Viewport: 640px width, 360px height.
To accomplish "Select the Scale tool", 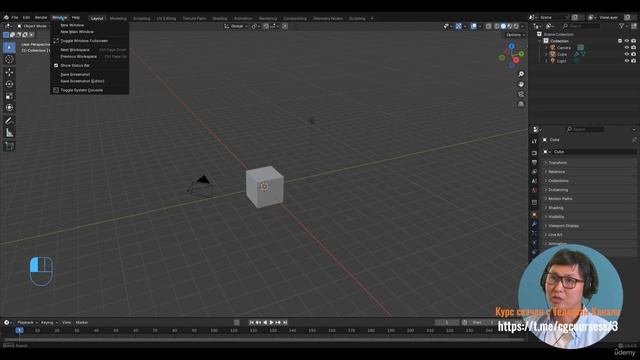I will coord(9,96).
